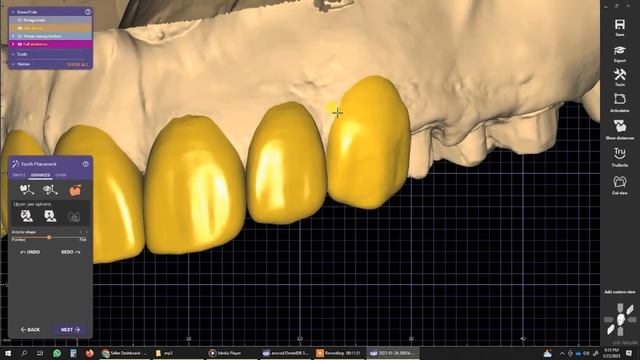Open the Windows Start menu
Image resolution: width=640 pixels, height=360 pixels.
(7, 353)
